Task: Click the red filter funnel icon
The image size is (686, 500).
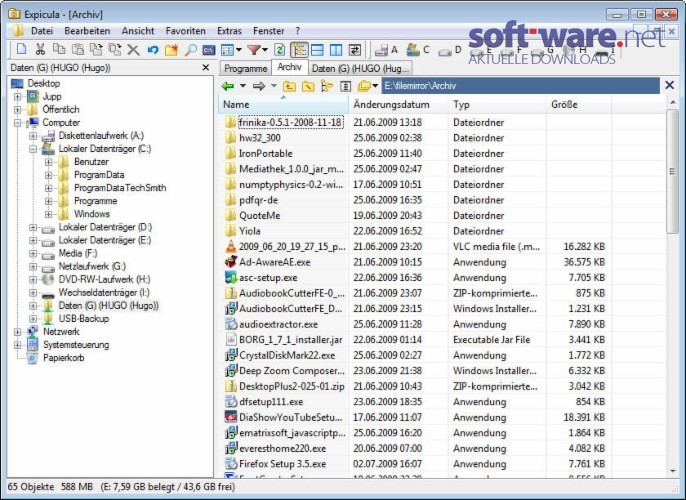Action: coord(254,49)
